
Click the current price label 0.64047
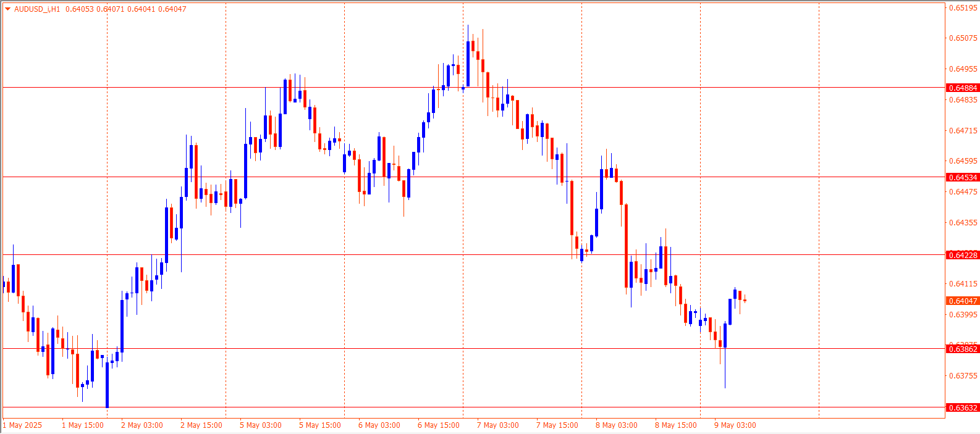(x=963, y=301)
